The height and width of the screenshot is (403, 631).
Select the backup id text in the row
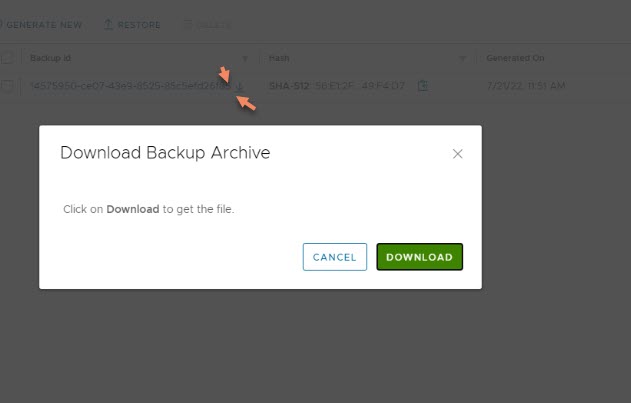(x=130, y=86)
